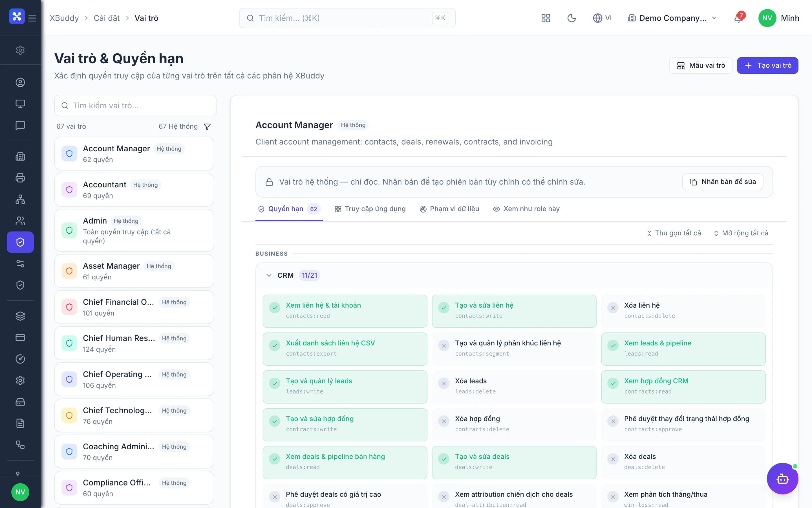Open the monitor sidebar icon
Viewport: 812px width, 508px height.
[x=20, y=104]
